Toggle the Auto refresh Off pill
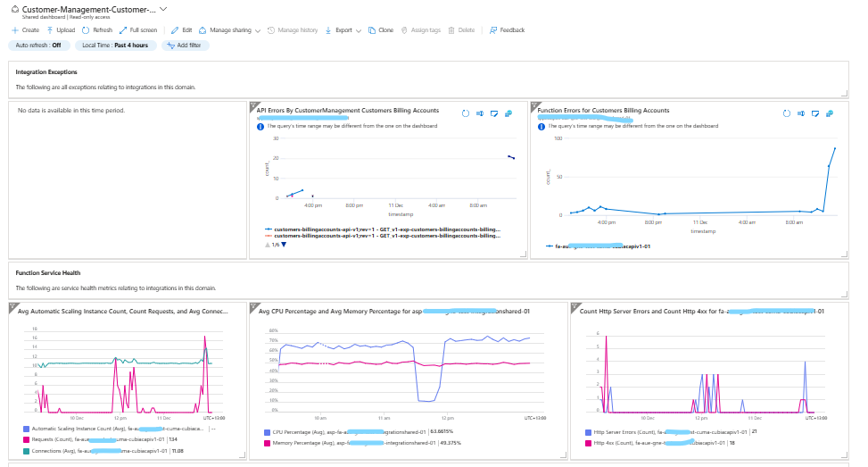Screen dimensions: 868x467 (x=38, y=45)
